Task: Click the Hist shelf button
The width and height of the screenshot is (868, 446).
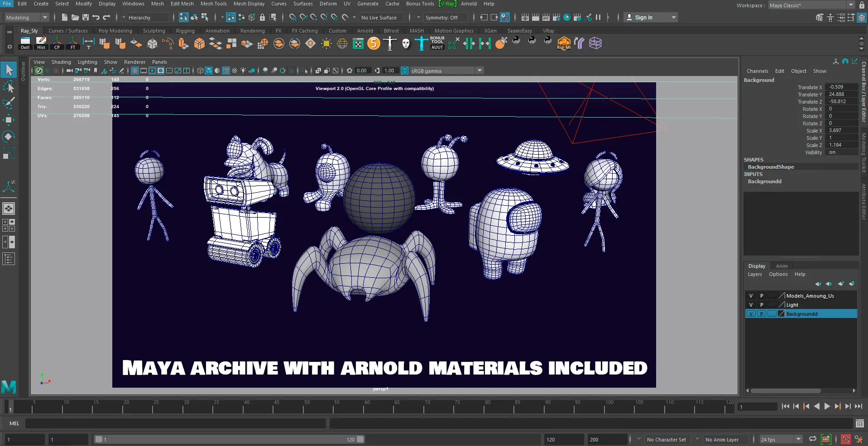Action: [41, 43]
